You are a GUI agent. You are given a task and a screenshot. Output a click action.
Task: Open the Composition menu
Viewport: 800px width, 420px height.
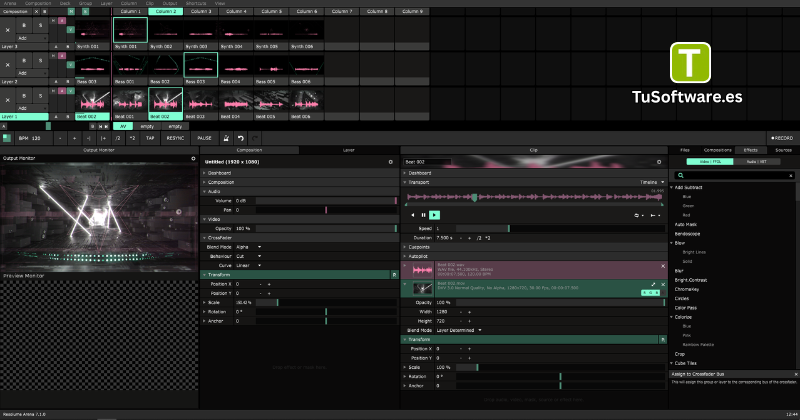(37, 3)
